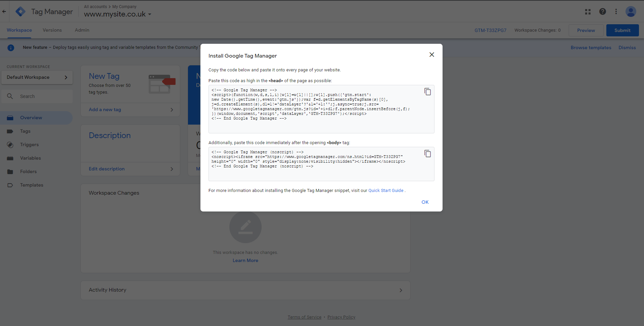The height and width of the screenshot is (326, 644).
Task: Open the help question mark icon
Action: (x=603, y=11)
